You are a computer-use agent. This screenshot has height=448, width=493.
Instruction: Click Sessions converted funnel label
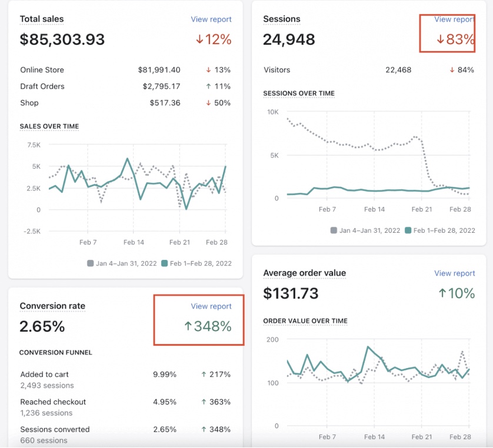[x=55, y=430]
